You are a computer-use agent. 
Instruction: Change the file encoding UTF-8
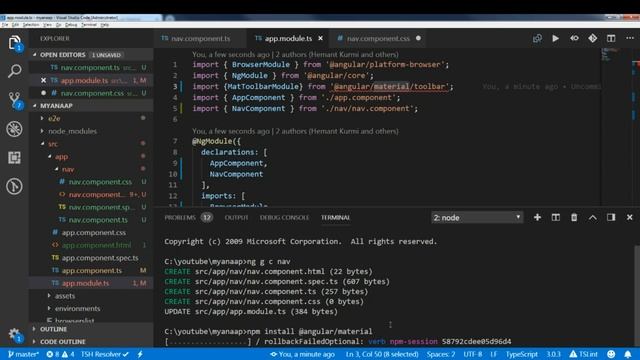pos(473,354)
